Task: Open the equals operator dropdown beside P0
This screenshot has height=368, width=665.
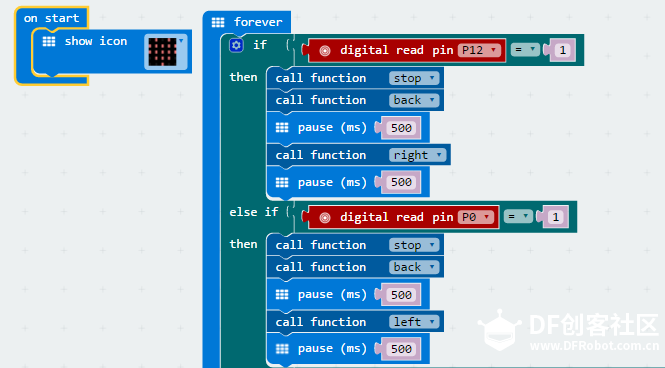Action: click(x=518, y=217)
